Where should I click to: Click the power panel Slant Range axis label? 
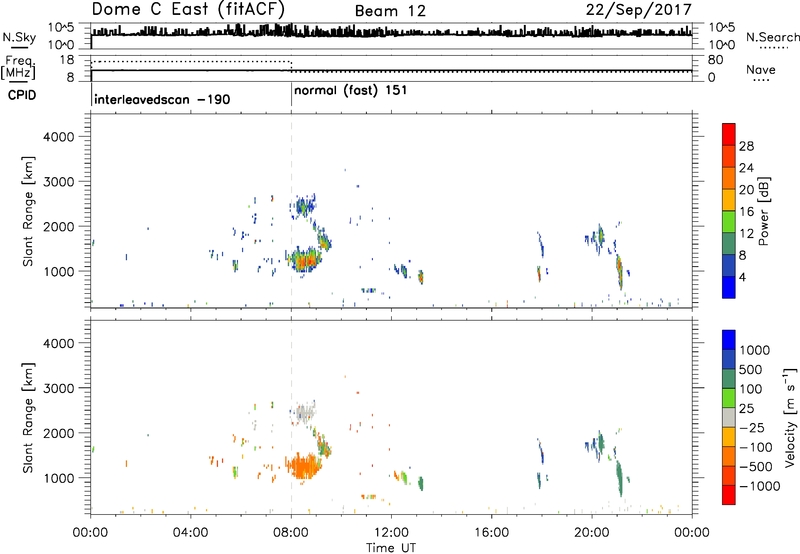click(28, 211)
